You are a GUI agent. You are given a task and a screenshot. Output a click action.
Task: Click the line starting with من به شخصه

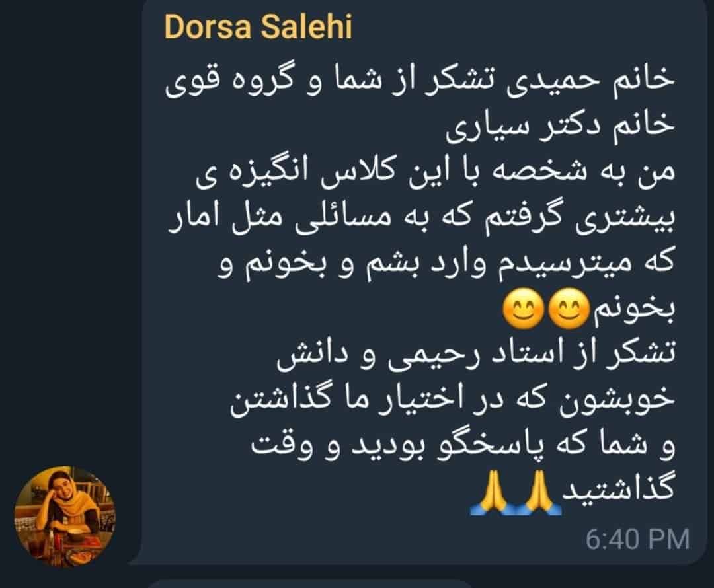(x=435, y=174)
